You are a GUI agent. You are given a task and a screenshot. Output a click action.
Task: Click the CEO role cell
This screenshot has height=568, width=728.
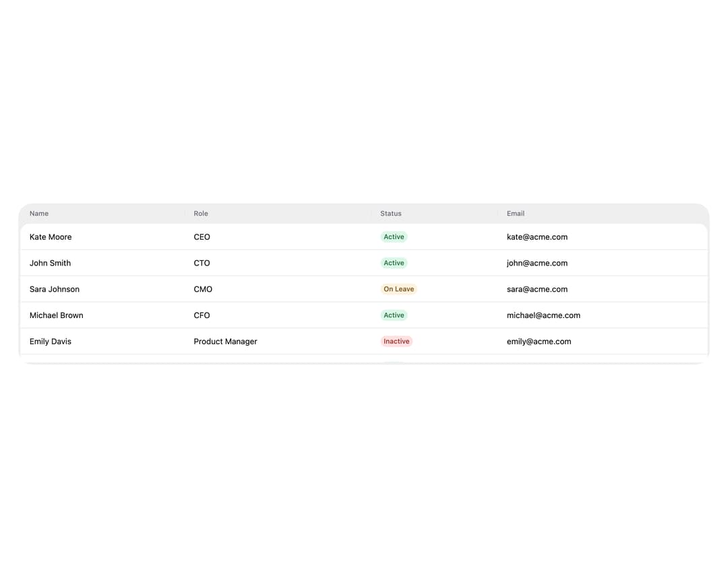pos(202,236)
